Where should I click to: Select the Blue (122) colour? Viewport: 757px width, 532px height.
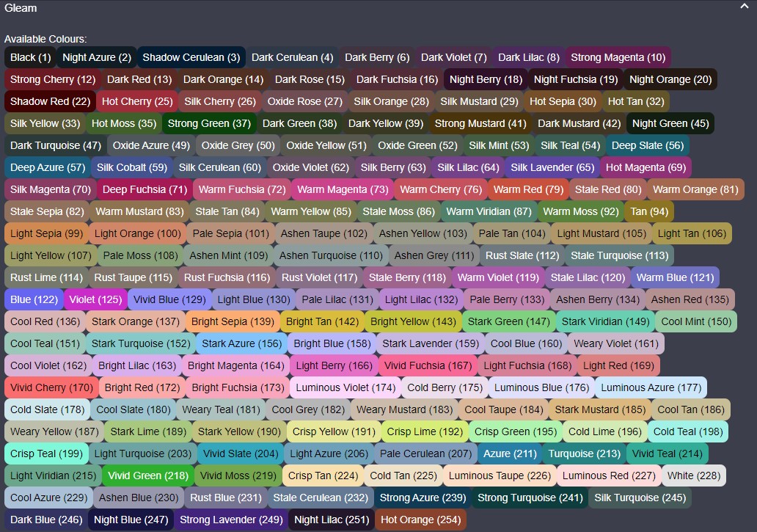click(x=34, y=300)
